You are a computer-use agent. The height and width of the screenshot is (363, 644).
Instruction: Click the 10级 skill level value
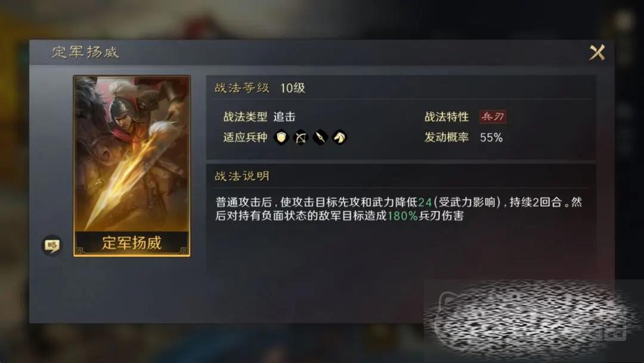pos(292,88)
